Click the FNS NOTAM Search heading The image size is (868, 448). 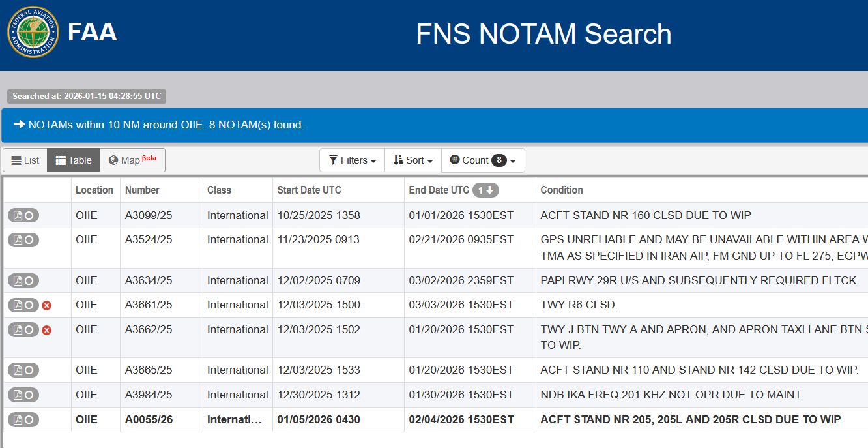tap(543, 34)
